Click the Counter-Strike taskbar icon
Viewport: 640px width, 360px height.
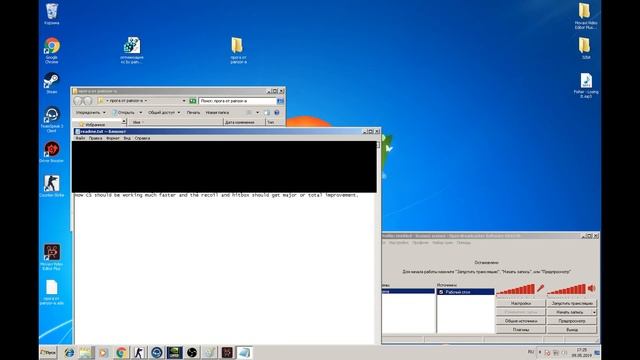coord(139,353)
